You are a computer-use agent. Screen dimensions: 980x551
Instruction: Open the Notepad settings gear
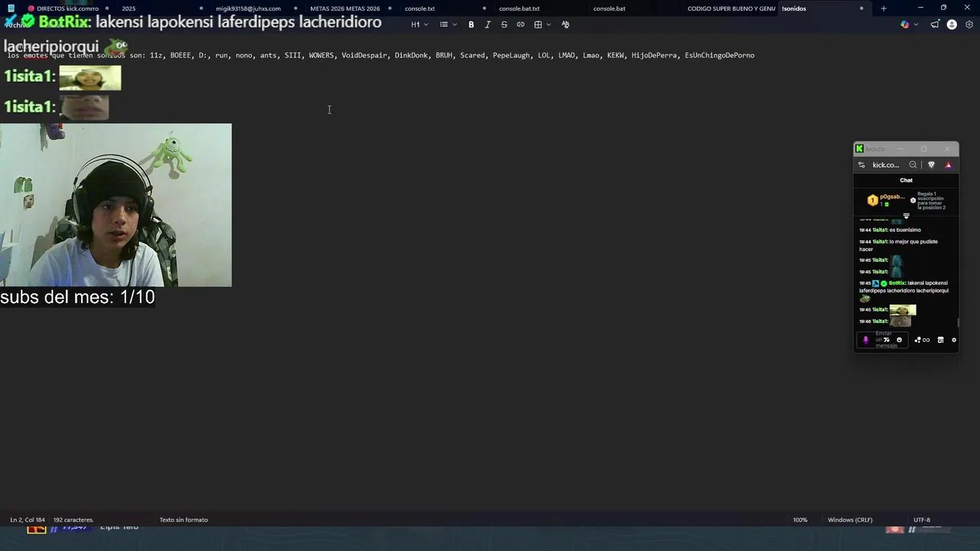(x=969, y=24)
